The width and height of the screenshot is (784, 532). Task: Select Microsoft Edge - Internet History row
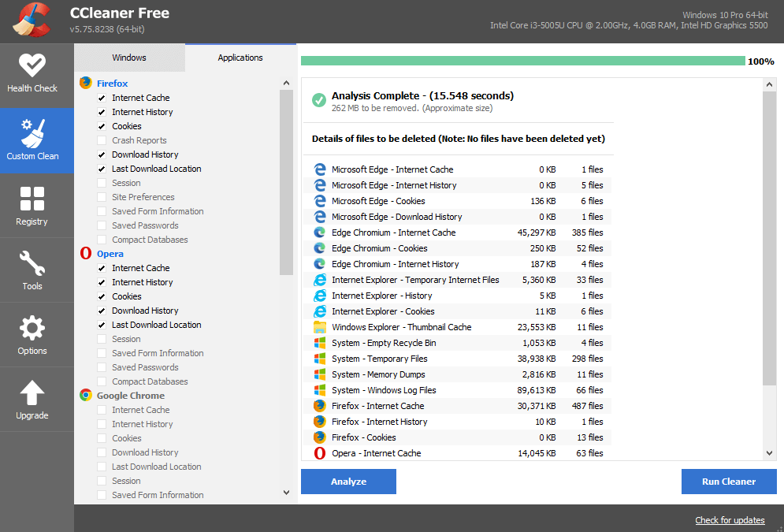pyautogui.click(x=458, y=185)
